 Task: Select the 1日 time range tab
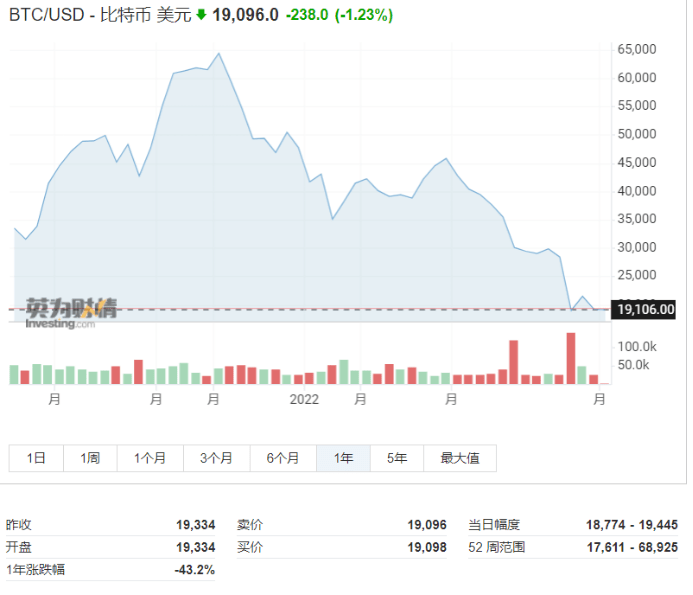pyautogui.click(x=36, y=458)
